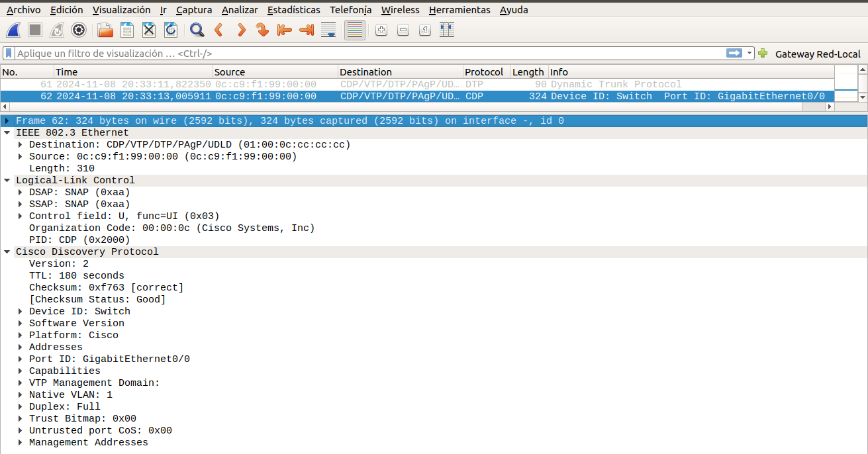Image resolution: width=868 pixels, height=454 pixels.
Task: Close this capture file
Action: coord(149,30)
